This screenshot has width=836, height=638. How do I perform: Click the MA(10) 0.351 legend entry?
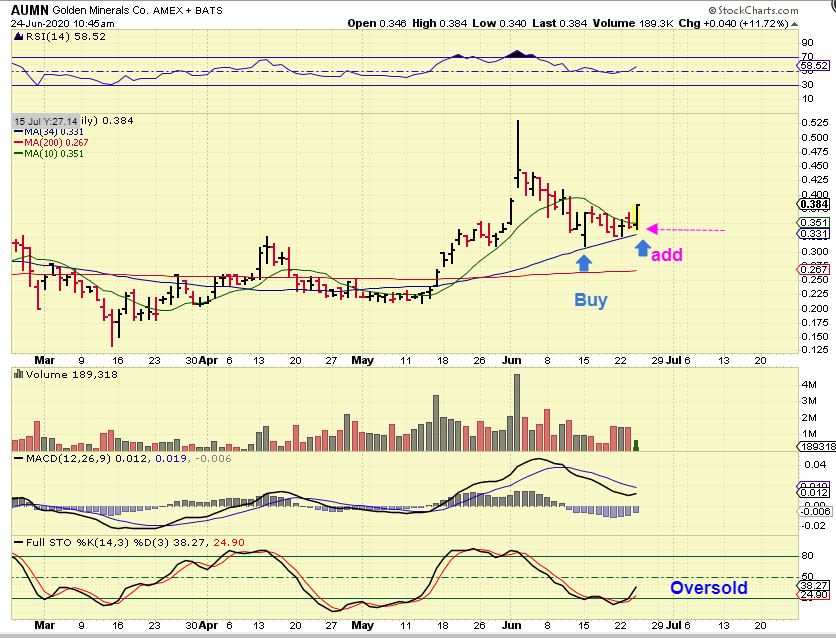(x=49, y=154)
